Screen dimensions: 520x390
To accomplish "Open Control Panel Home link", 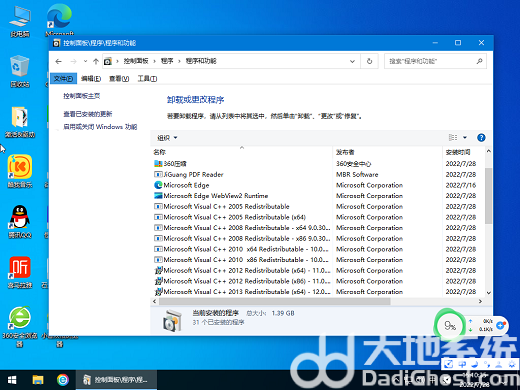I will click(82, 96).
